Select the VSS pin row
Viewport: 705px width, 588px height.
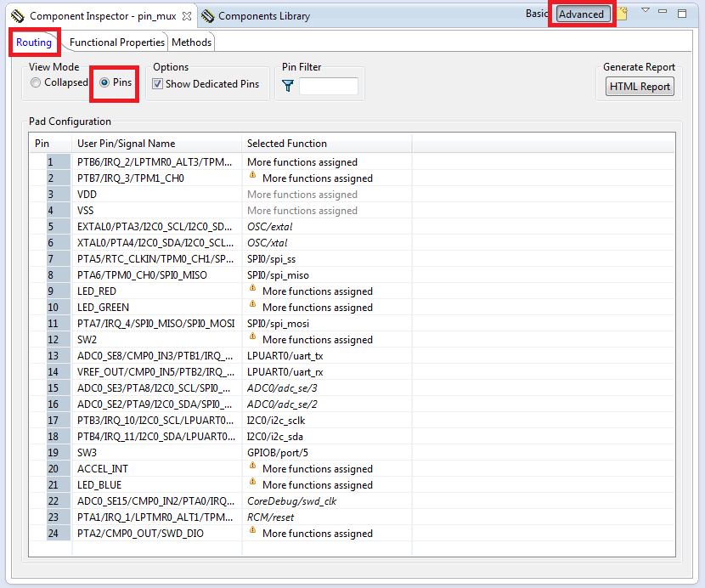[x=352, y=211]
